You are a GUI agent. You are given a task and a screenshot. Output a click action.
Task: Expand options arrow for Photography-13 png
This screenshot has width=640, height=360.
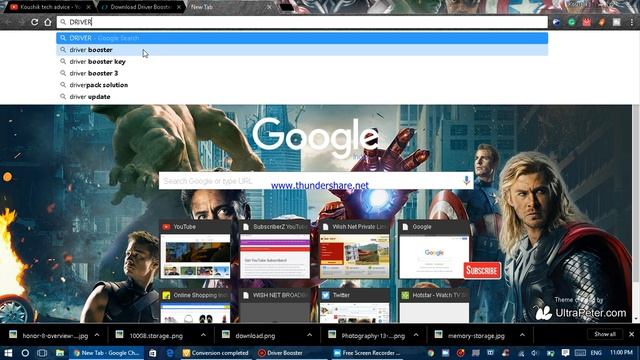point(416,335)
